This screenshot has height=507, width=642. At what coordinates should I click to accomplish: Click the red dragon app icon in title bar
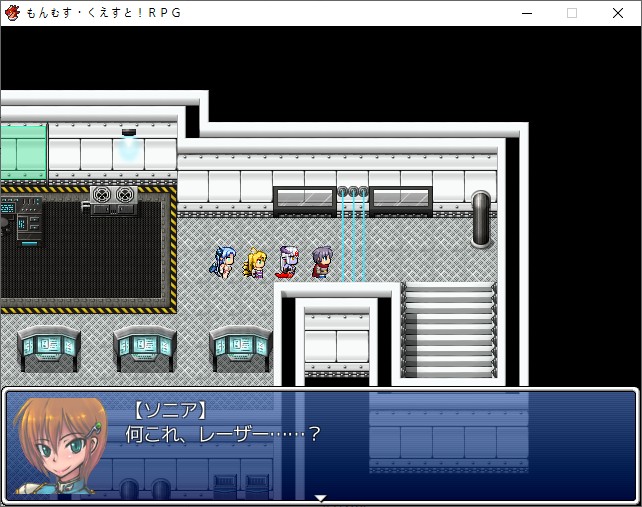pos(12,13)
